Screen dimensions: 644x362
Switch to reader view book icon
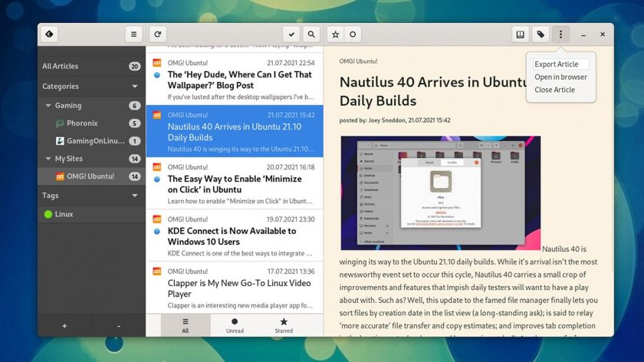[521, 35]
